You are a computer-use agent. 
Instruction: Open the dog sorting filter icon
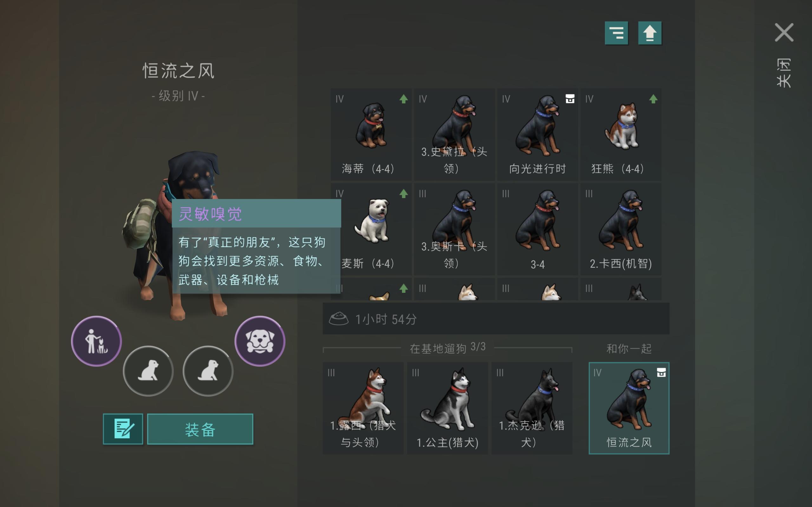(616, 33)
